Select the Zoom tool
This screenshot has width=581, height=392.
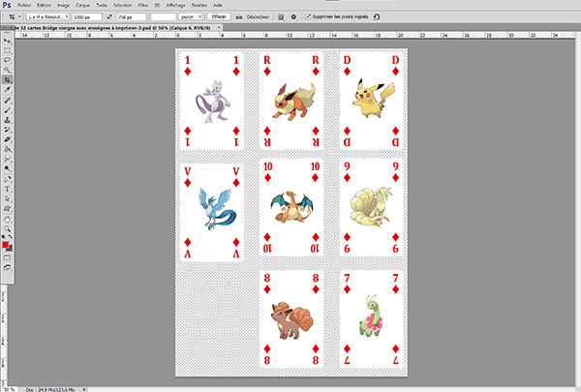pyautogui.click(x=7, y=229)
